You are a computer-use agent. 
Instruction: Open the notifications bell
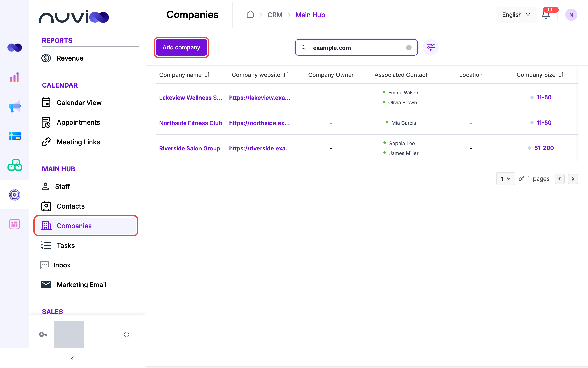tap(546, 15)
